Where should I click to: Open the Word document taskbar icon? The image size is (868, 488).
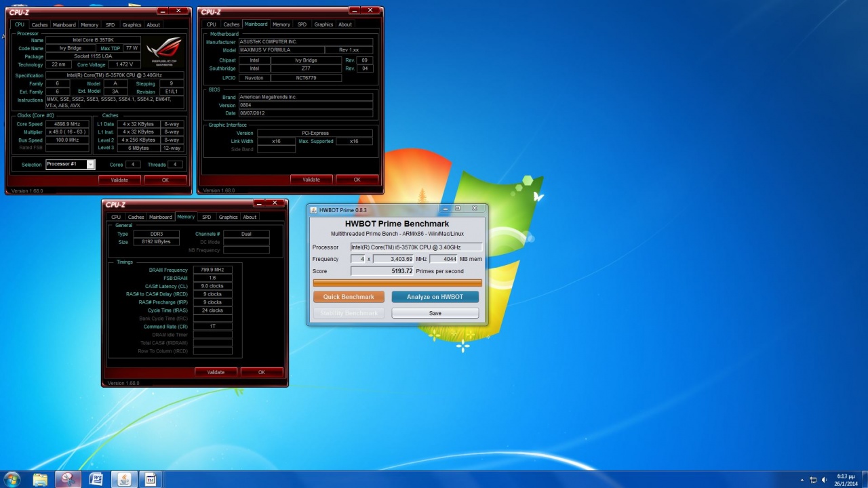96,480
